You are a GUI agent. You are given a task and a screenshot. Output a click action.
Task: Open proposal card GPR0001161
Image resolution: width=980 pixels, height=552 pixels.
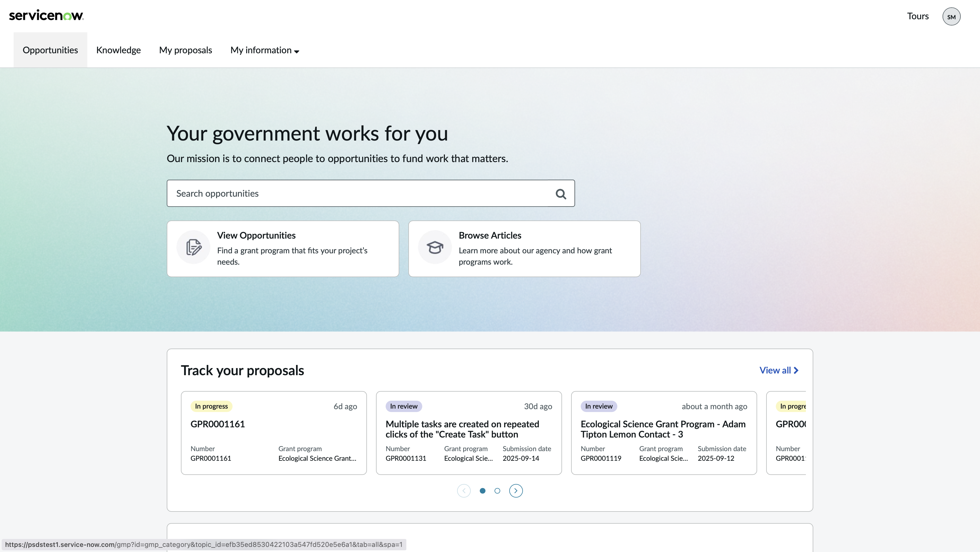pyautogui.click(x=274, y=433)
